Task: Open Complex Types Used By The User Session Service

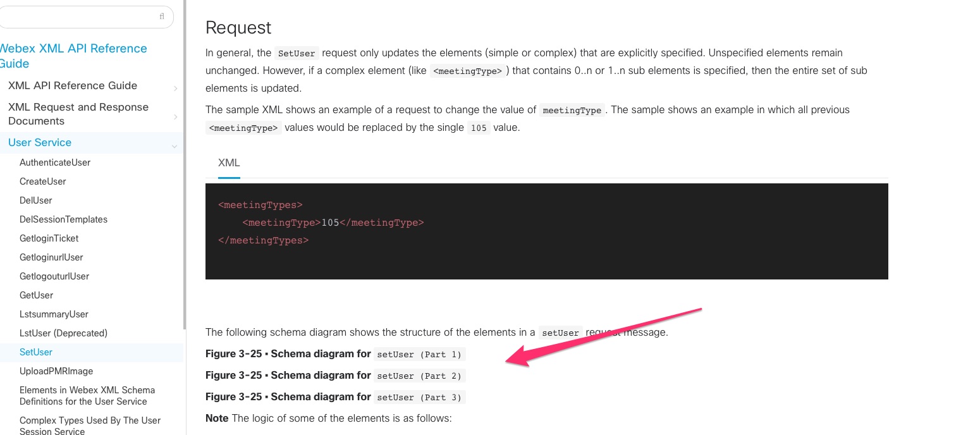Action: (x=90, y=424)
